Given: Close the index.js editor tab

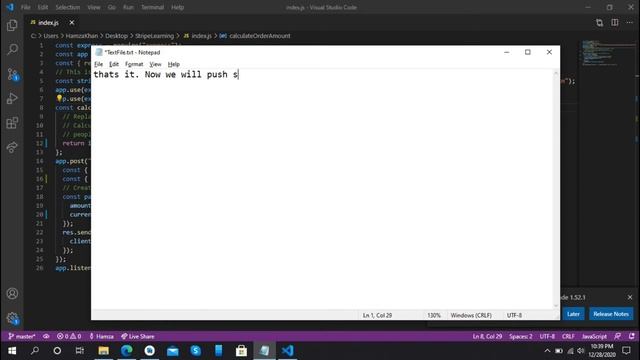Looking at the screenshot, I should tap(72, 22).
